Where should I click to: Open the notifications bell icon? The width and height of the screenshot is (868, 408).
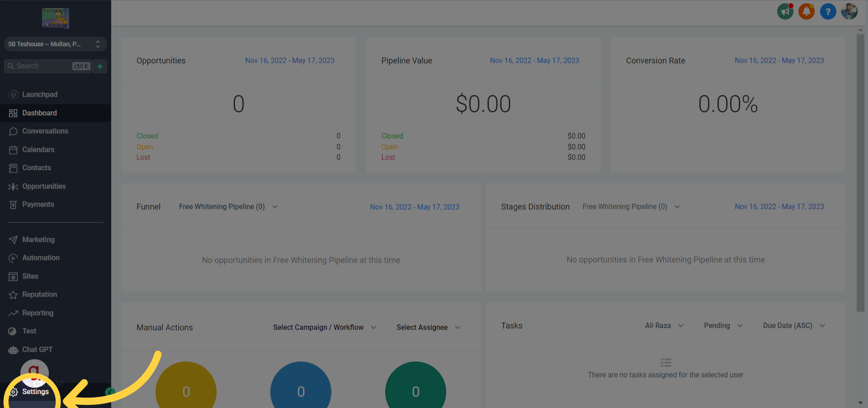pos(807,11)
